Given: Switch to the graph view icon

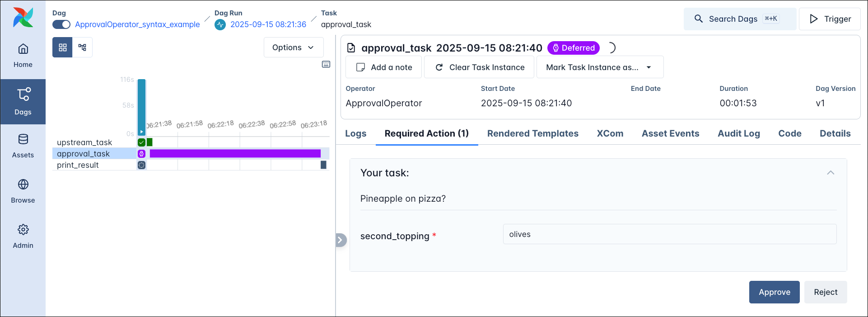Looking at the screenshot, I should click(x=82, y=47).
